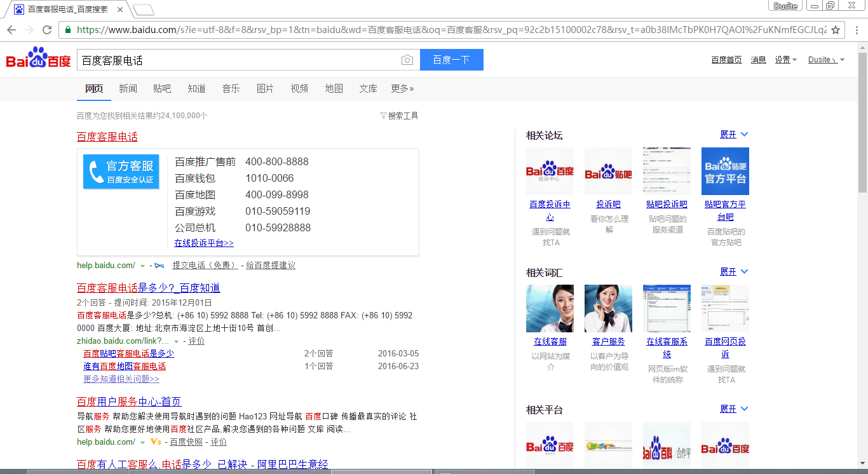The width and height of the screenshot is (868, 474).
Task: Open the 百度投诉中心 thumbnail
Action: tap(550, 172)
